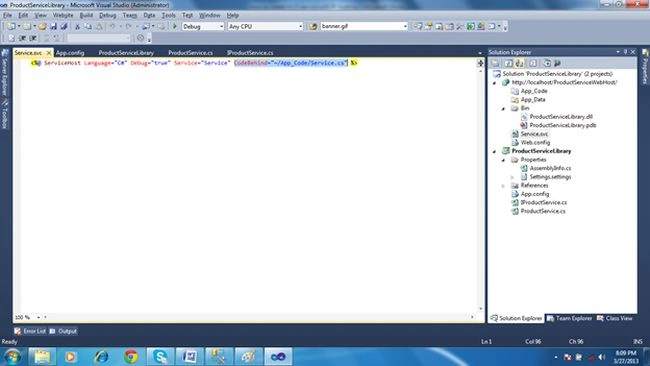
Task: Click the Copy toolbar icon
Action: pos(88,26)
